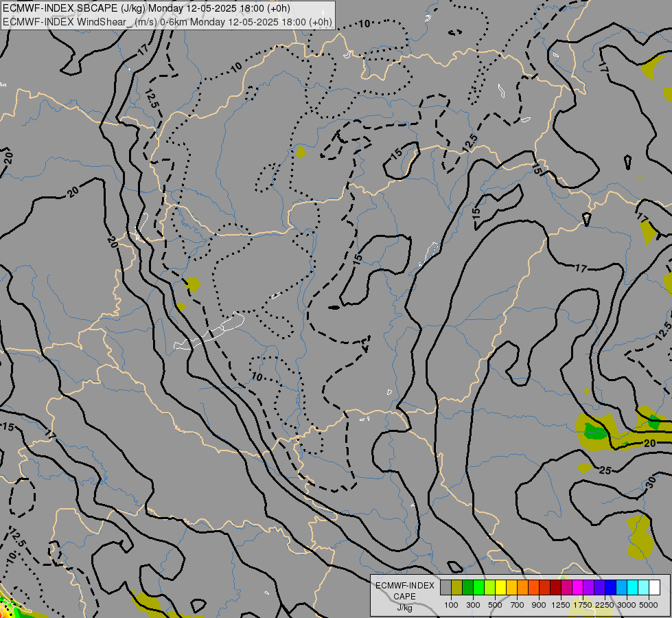Click the legend value 5000
672x618 pixels.
click(x=649, y=605)
